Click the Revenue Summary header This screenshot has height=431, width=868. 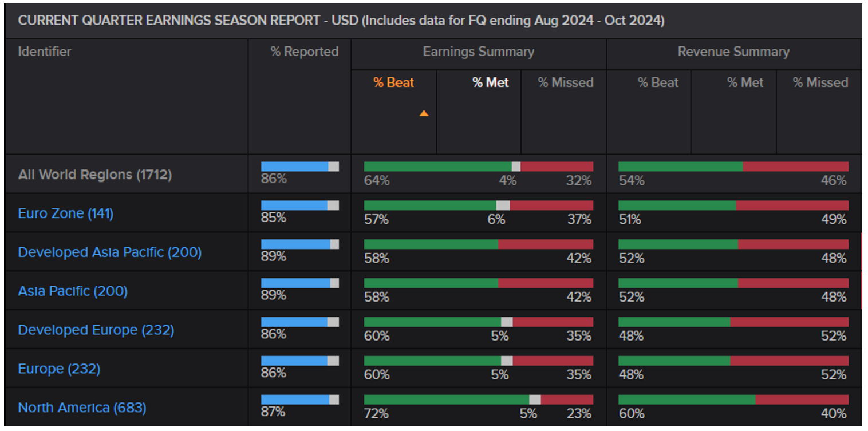pos(734,52)
